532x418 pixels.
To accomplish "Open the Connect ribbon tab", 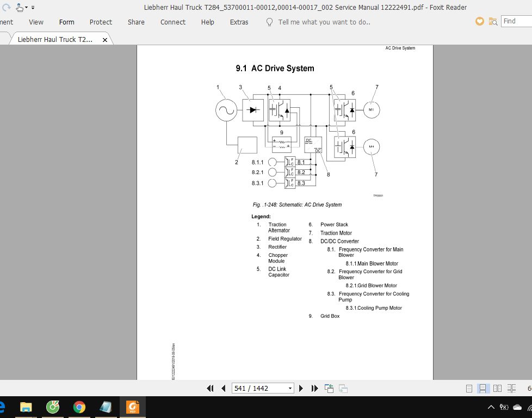I will coord(173,22).
